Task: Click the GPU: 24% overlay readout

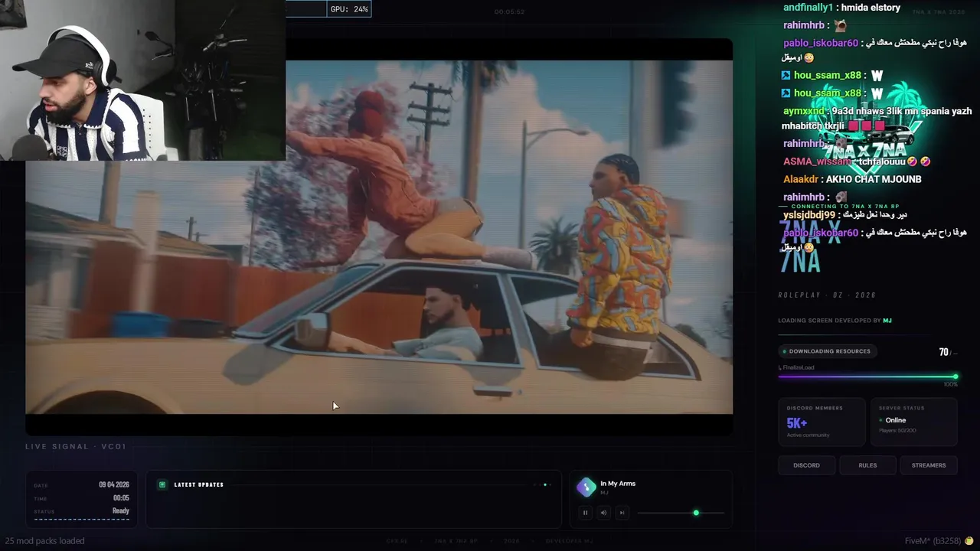Action: 349,9
